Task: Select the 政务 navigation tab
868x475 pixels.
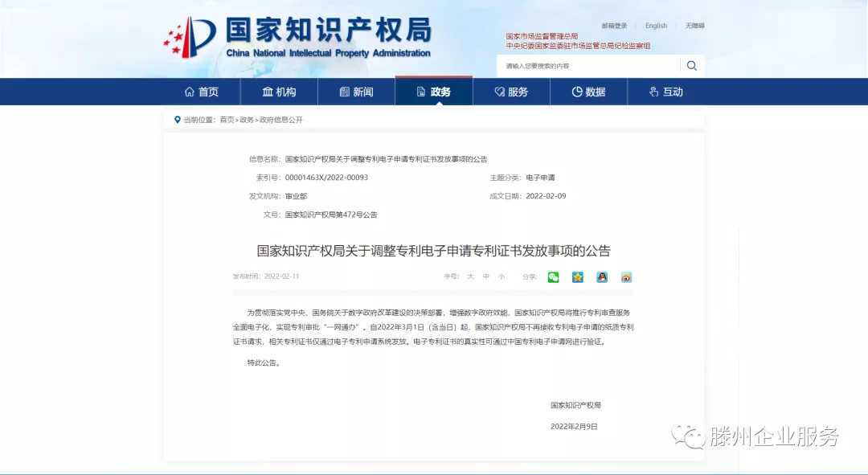Action: point(434,91)
